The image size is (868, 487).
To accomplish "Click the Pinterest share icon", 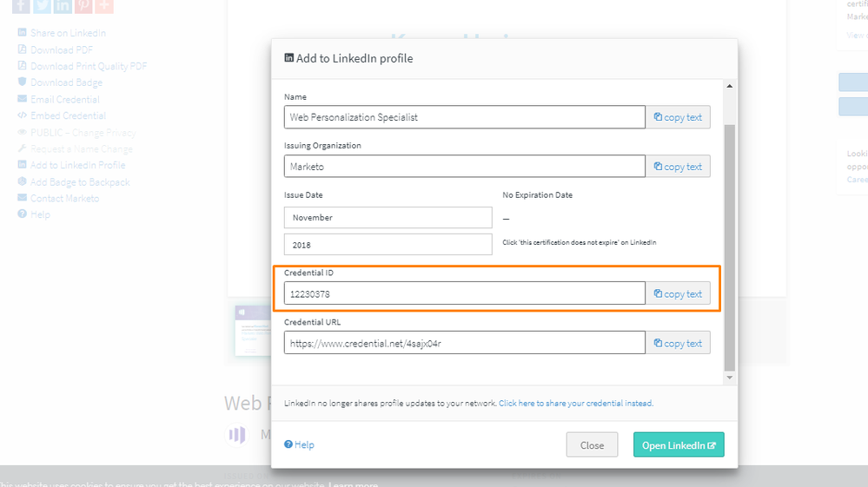I will [83, 6].
